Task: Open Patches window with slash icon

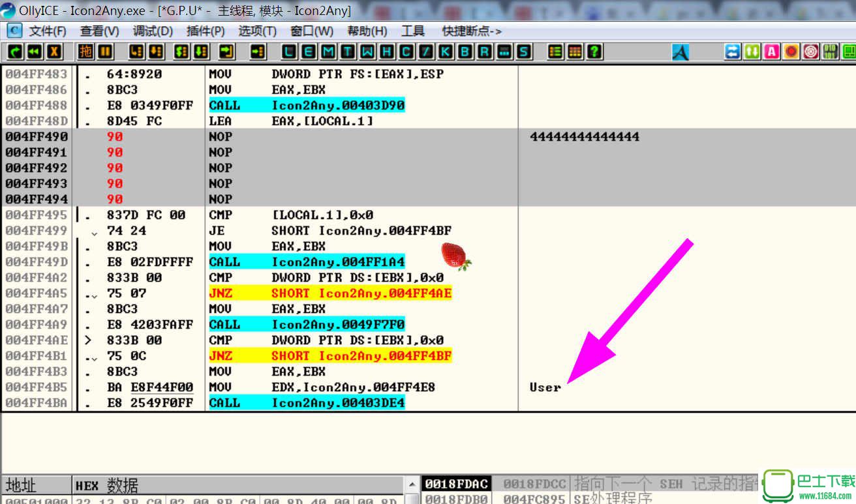Action: pos(426,52)
